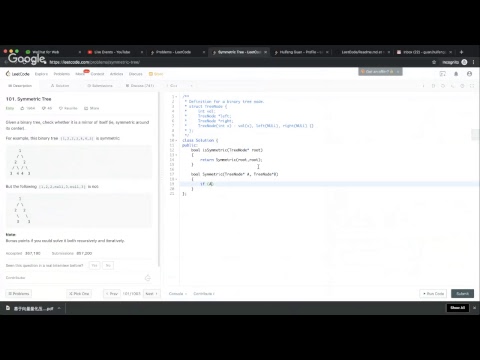
Task: Add problem to Favorite list
Action: coord(68,108)
